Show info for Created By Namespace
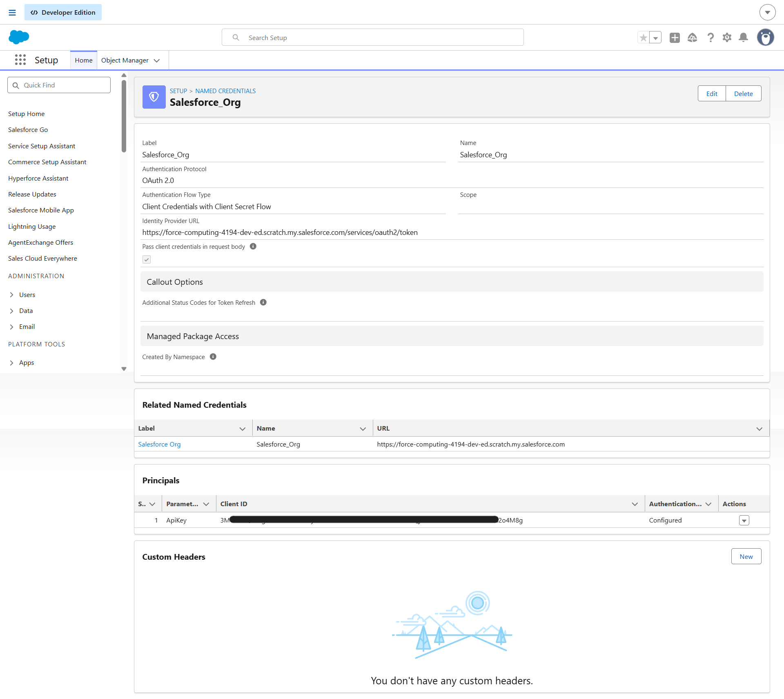The width and height of the screenshot is (784, 699). click(x=213, y=357)
